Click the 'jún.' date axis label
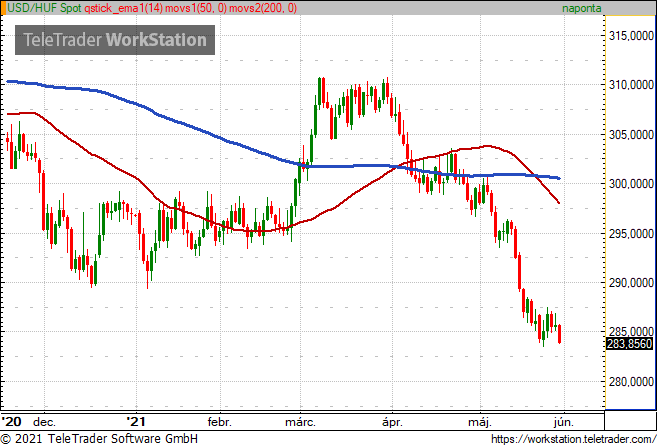Image resolution: width=657 pixels, height=448 pixels. [564, 422]
